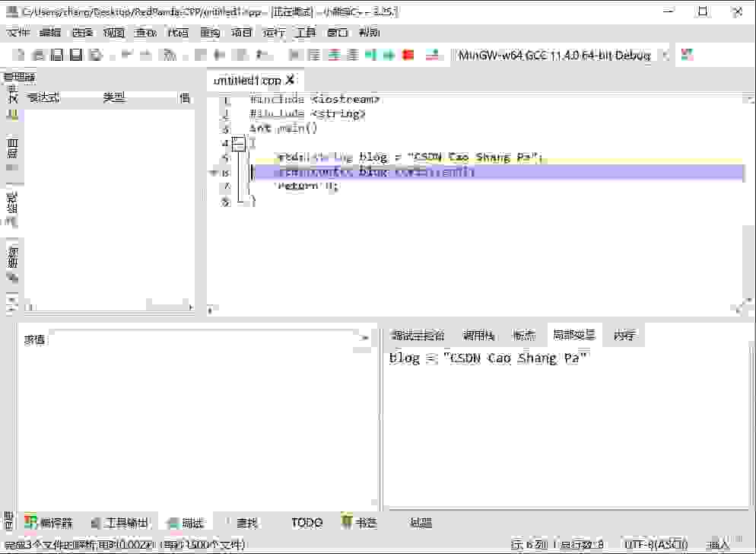Click the new file toolbar icon
Image resolution: width=756 pixels, height=554 pixels.
[x=19, y=55]
